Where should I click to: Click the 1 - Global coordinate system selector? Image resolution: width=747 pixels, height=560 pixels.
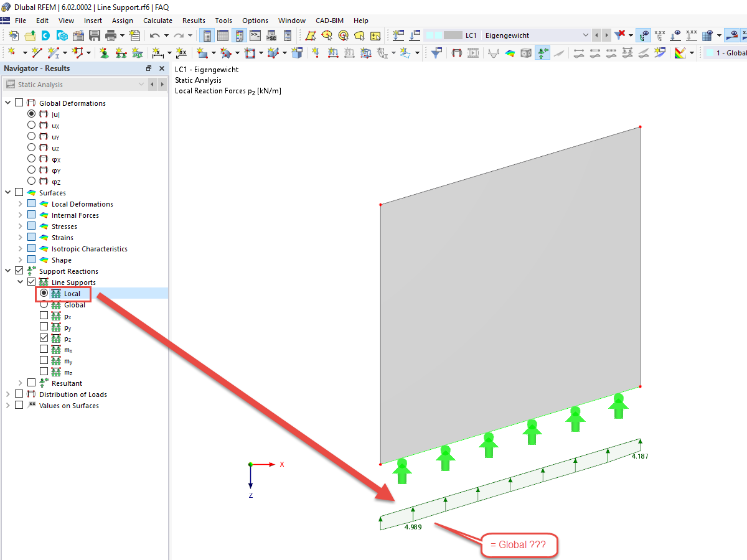pyautogui.click(x=726, y=53)
